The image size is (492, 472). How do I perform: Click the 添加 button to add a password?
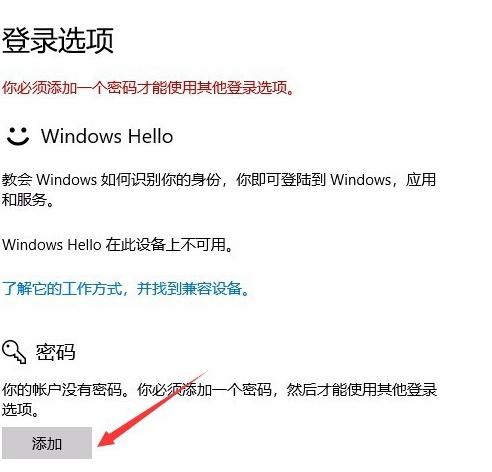pos(47,443)
